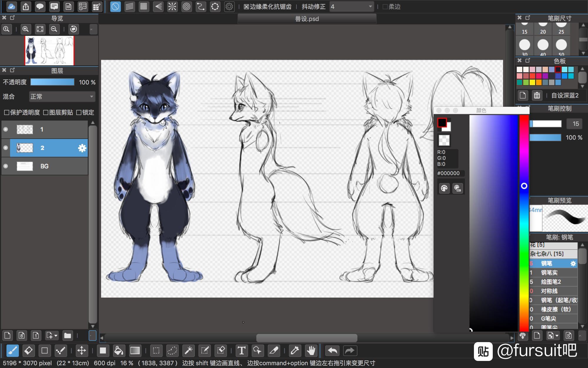Screen dimensions: 588x368
Task: Pick the Eyedropper tool
Action: (x=294, y=350)
